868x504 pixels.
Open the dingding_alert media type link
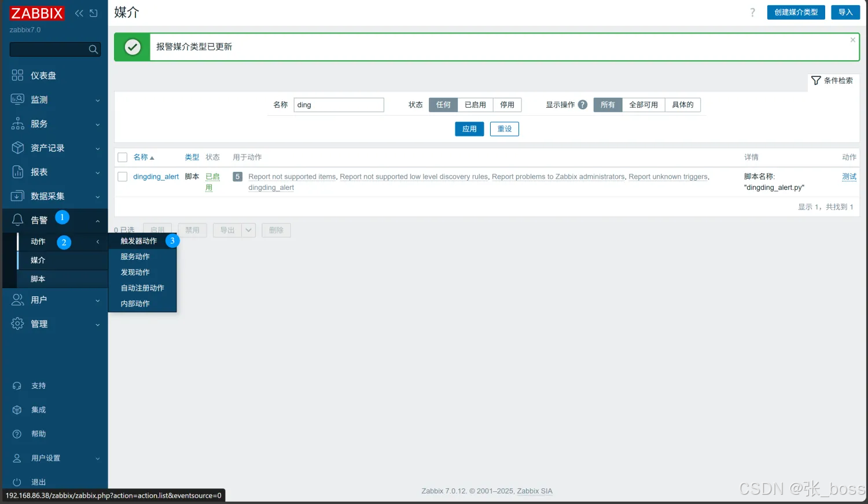(156, 176)
